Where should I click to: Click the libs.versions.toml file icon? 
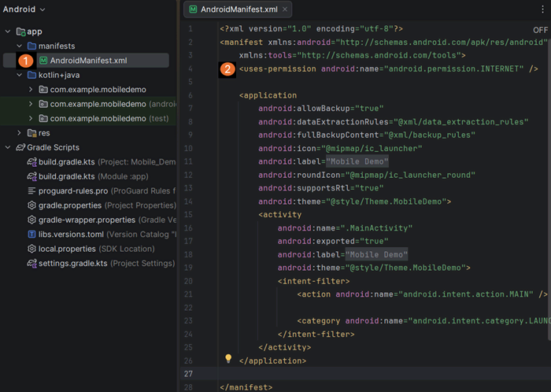[31, 235]
